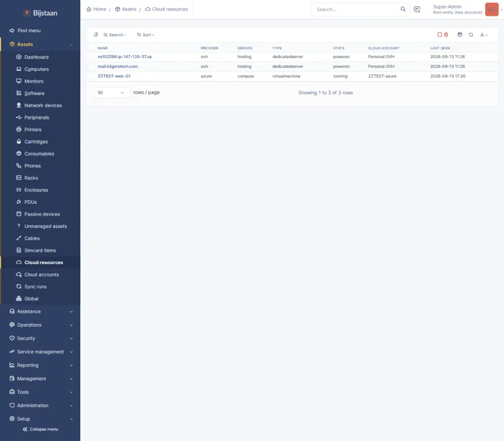Open the AI assistant chat icon
Image resolution: width=504 pixels, height=441 pixels.
pyautogui.click(x=417, y=9)
